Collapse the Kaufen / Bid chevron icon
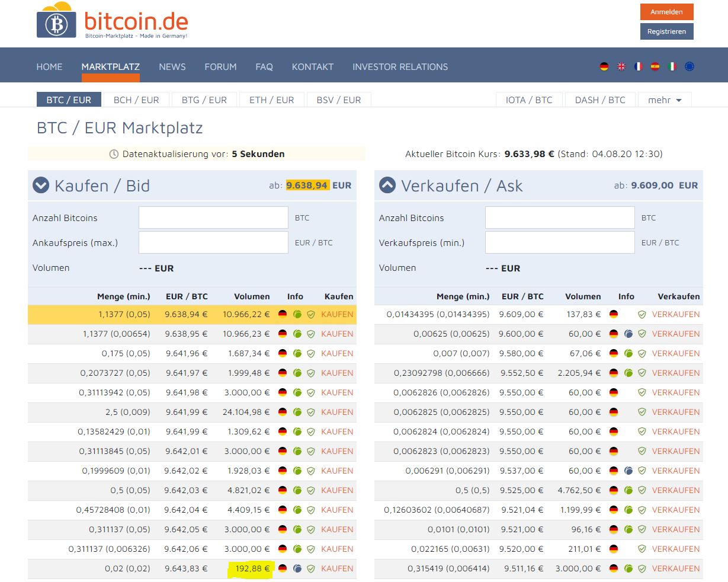 pyautogui.click(x=41, y=186)
